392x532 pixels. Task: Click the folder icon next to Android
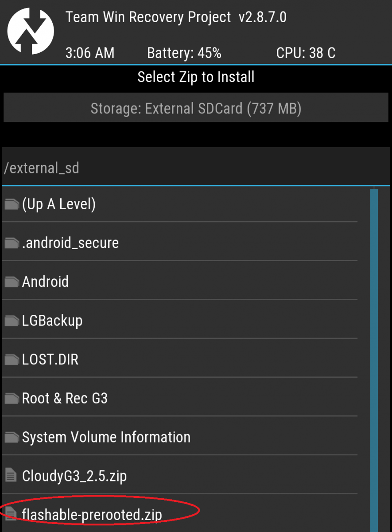(12, 282)
